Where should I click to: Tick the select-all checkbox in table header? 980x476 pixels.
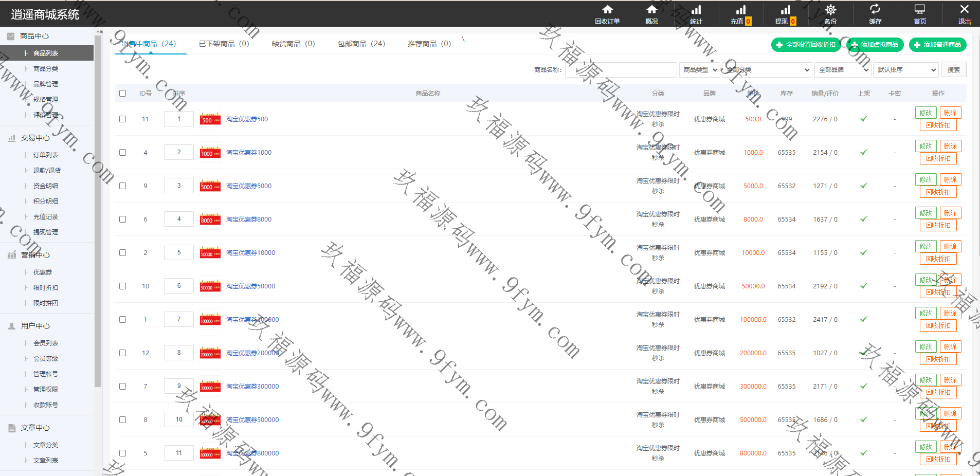tap(122, 94)
